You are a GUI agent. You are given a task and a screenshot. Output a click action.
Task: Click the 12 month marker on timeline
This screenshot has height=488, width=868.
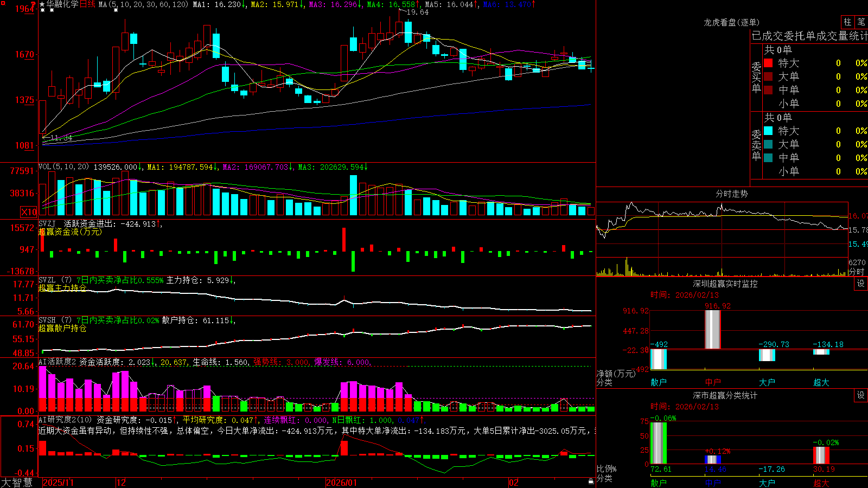click(121, 483)
